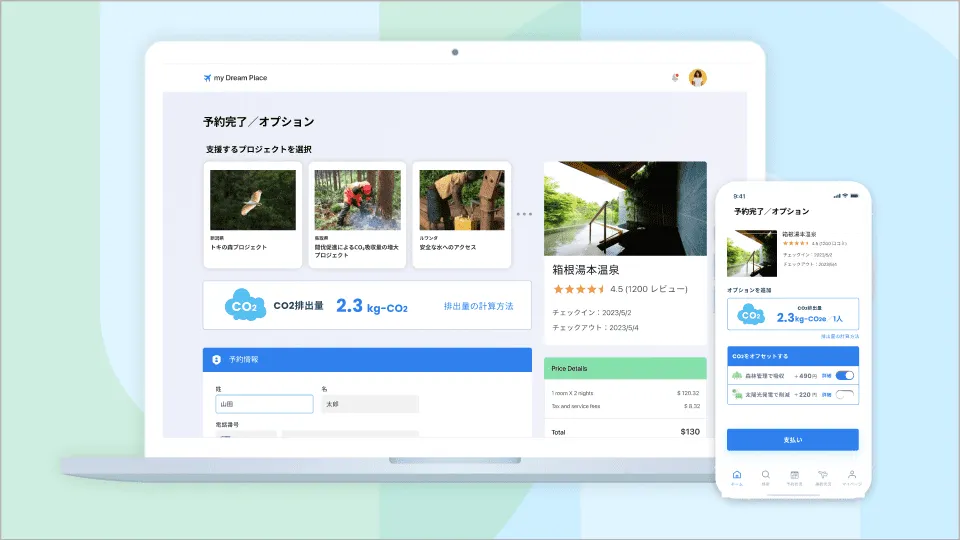This screenshot has height=540, width=960.
Task: Select the トキの森プロジェクト project card
Action: pyautogui.click(x=253, y=214)
